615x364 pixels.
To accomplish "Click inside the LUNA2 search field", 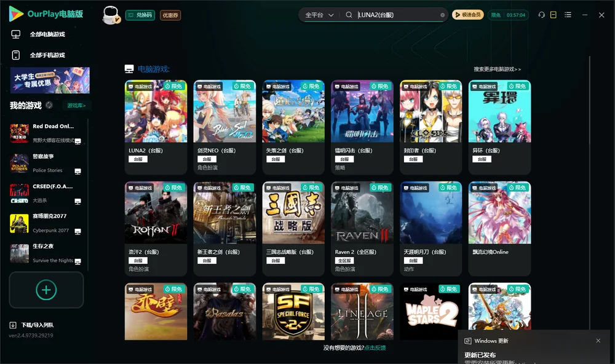I will pos(397,15).
